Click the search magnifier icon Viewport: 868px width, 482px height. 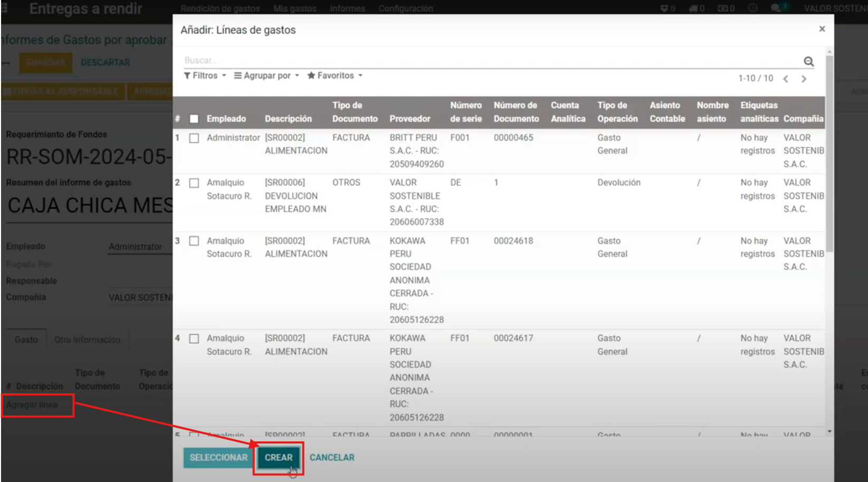point(808,61)
